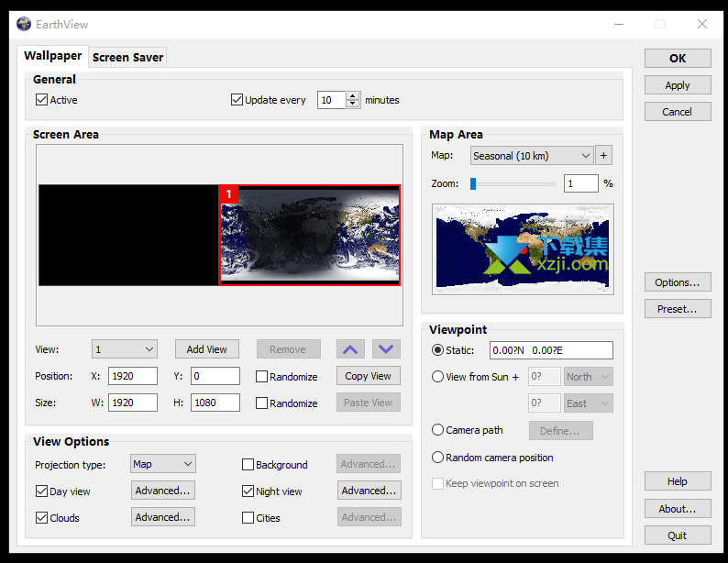Click the black screen region in Screen Area
This screenshot has width=728, height=563.
tap(128, 235)
